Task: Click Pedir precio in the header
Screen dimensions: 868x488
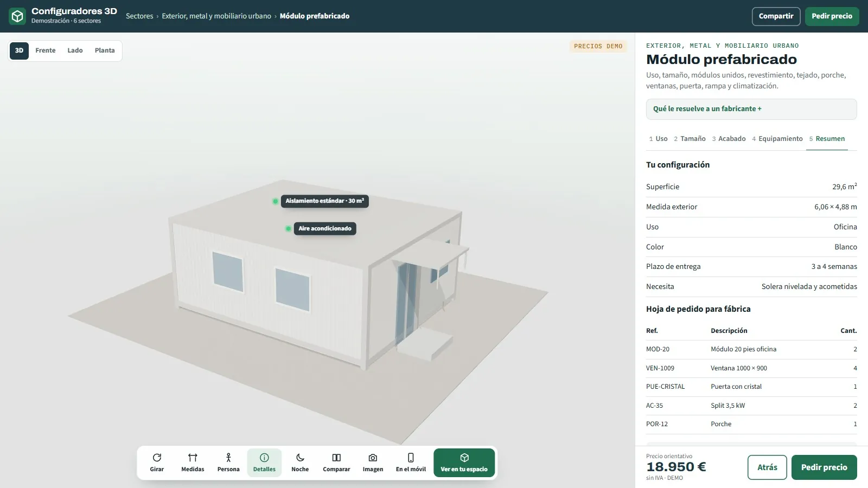Action: coord(832,16)
